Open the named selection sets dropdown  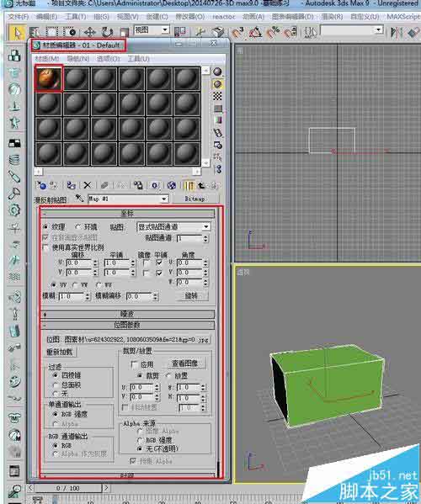[x=379, y=30]
